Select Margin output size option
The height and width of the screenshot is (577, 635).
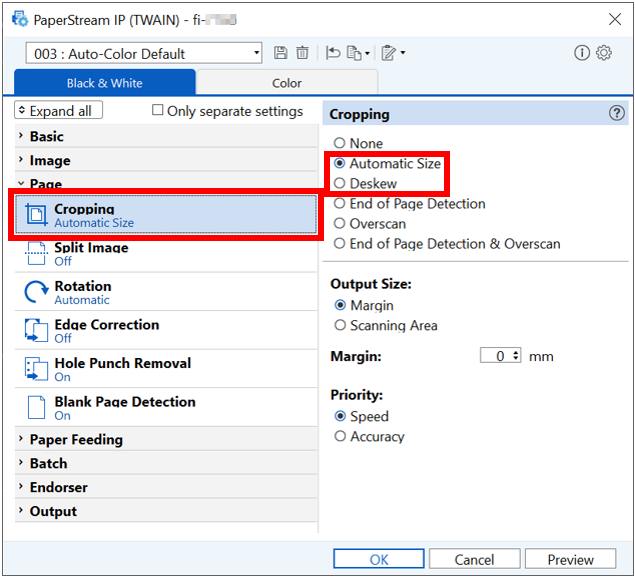tap(340, 305)
